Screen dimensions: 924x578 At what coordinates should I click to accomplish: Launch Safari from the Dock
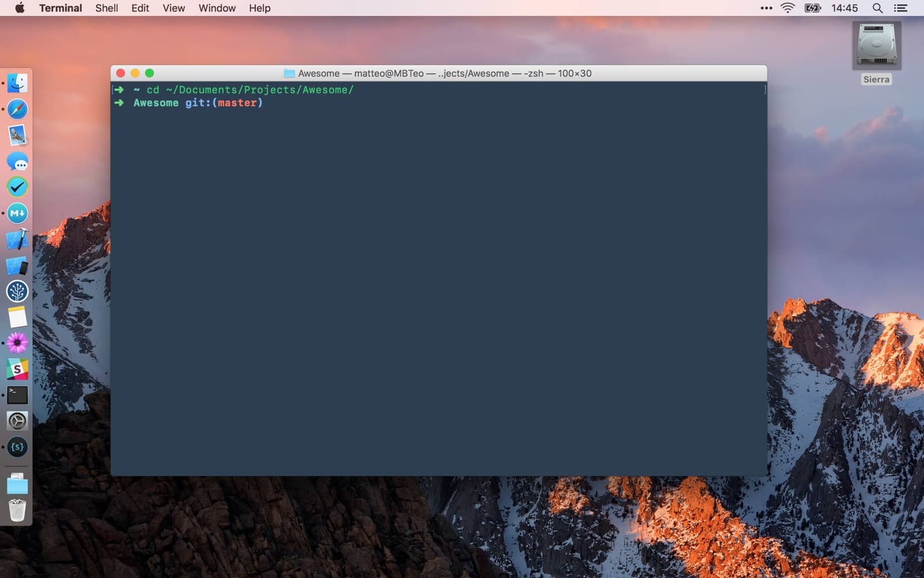click(17, 109)
